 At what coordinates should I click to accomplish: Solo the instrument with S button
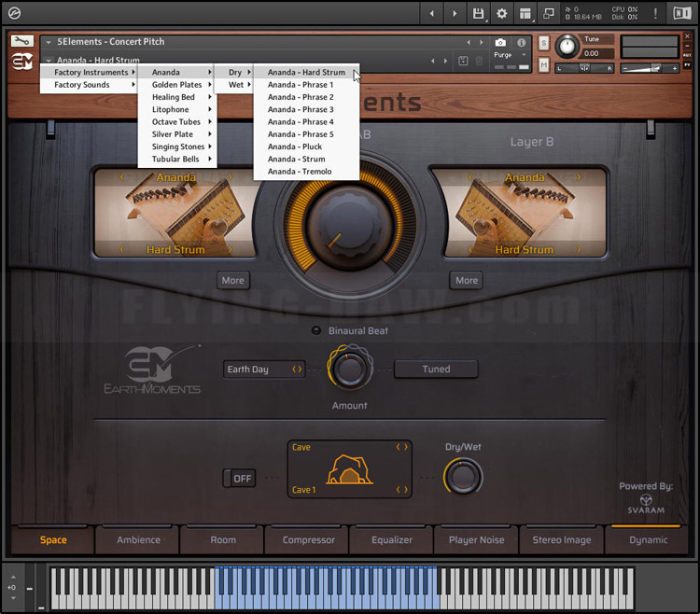pyautogui.click(x=543, y=43)
